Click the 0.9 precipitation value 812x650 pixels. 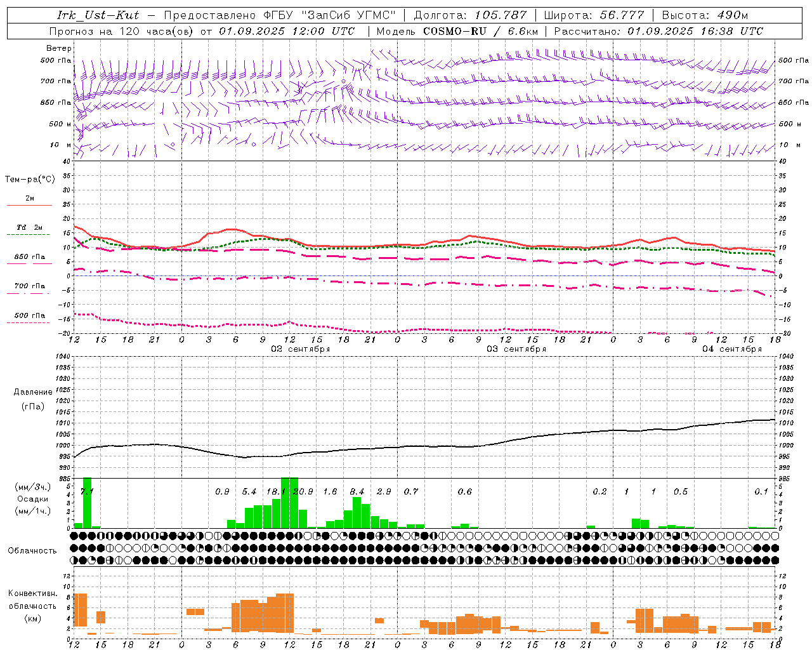coord(222,492)
